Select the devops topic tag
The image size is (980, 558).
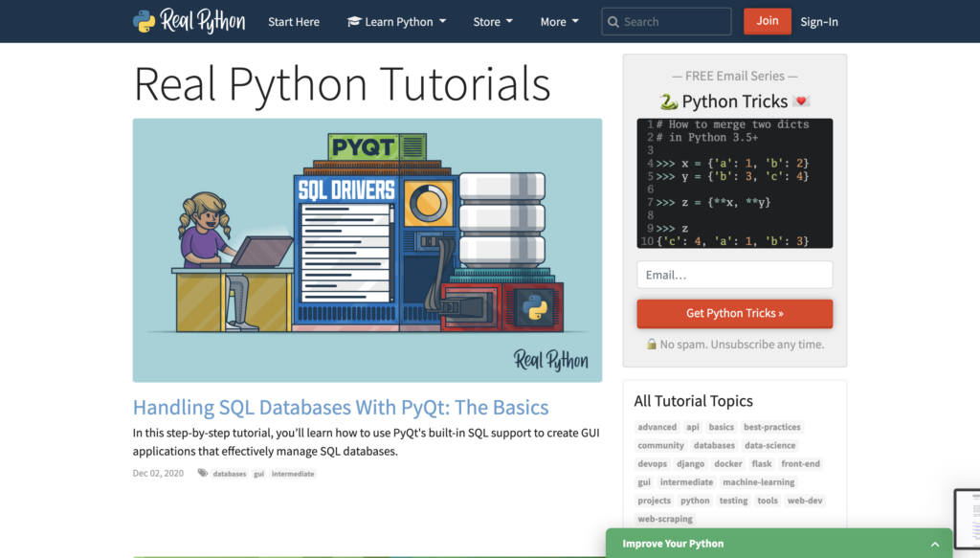point(652,463)
